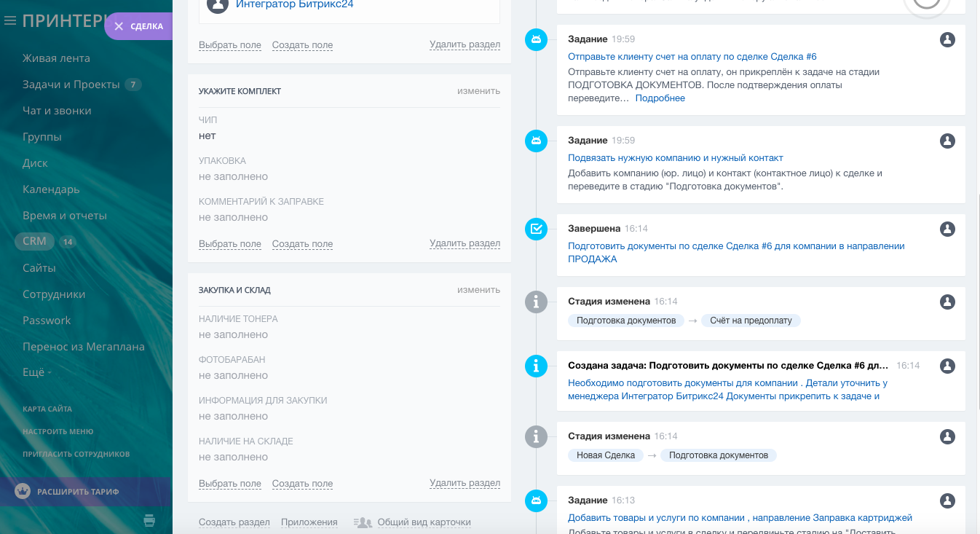Screen dimensions: 980x534
Task: Click Создать раздел link
Action: (234, 522)
